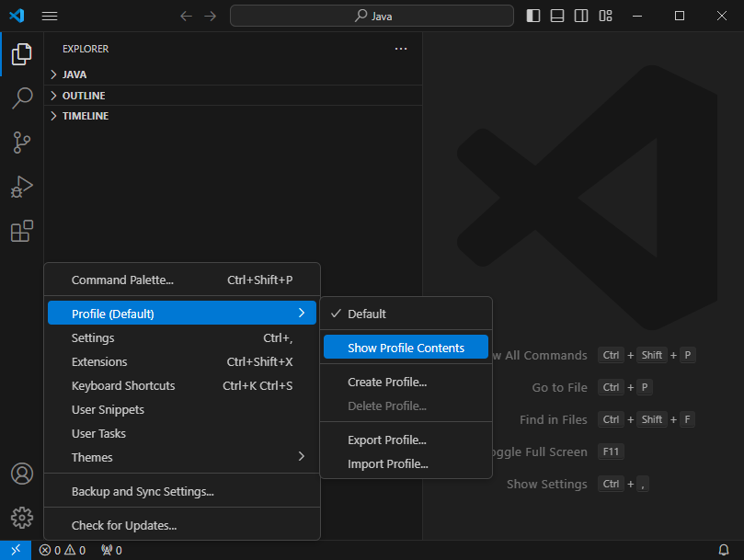Click the remote window indicator in status bar
The height and width of the screenshot is (560, 744).
(16, 550)
